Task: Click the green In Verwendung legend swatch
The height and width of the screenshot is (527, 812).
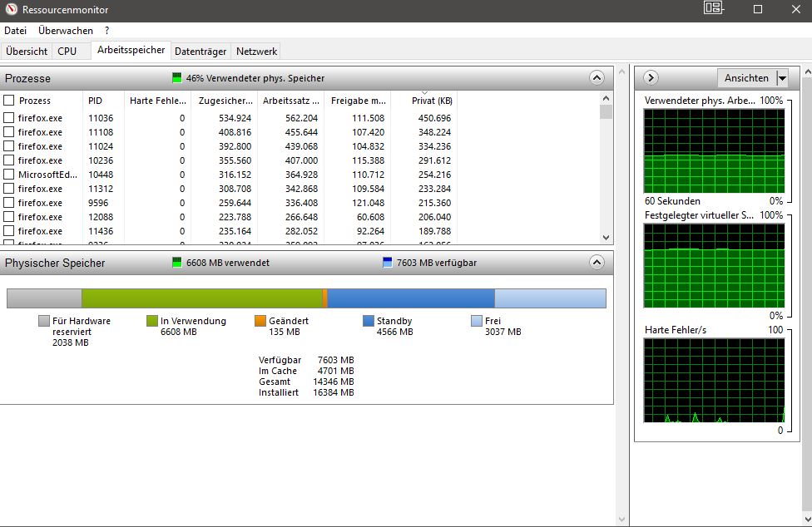Action: pos(151,321)
